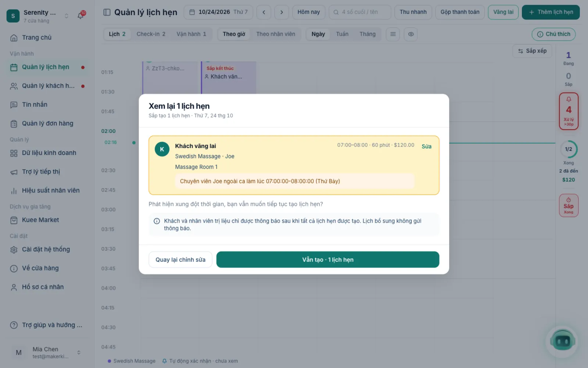Select the Tháng range option
Image resolution: width=588 pixels, height=368 pixels.
pyautogui.click(x=367, y=34)
